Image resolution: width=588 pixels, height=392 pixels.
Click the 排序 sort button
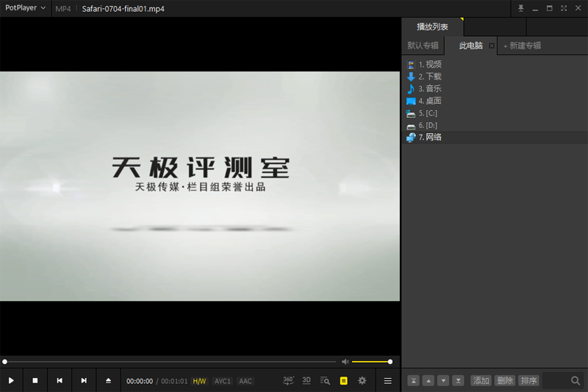click(x=528, y=381)
